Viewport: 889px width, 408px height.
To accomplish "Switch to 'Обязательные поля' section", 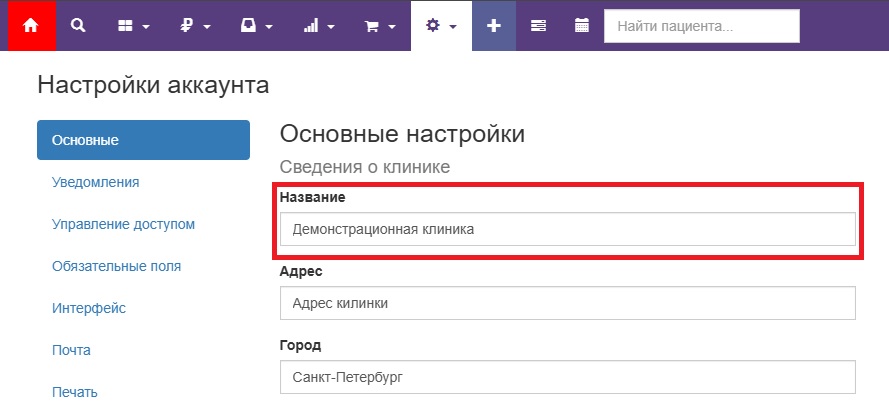I will 116,266.
